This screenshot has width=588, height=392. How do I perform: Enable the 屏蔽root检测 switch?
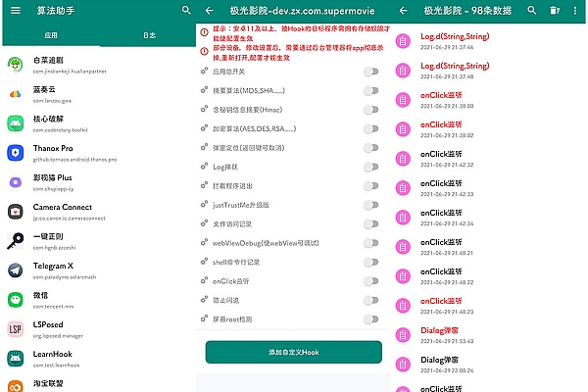[x=371, y=319]
